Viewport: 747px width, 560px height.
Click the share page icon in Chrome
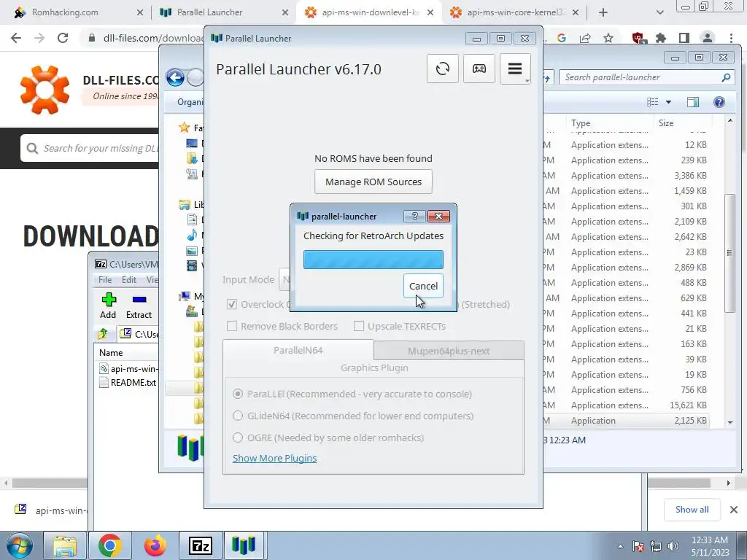(x=585, y=38)
